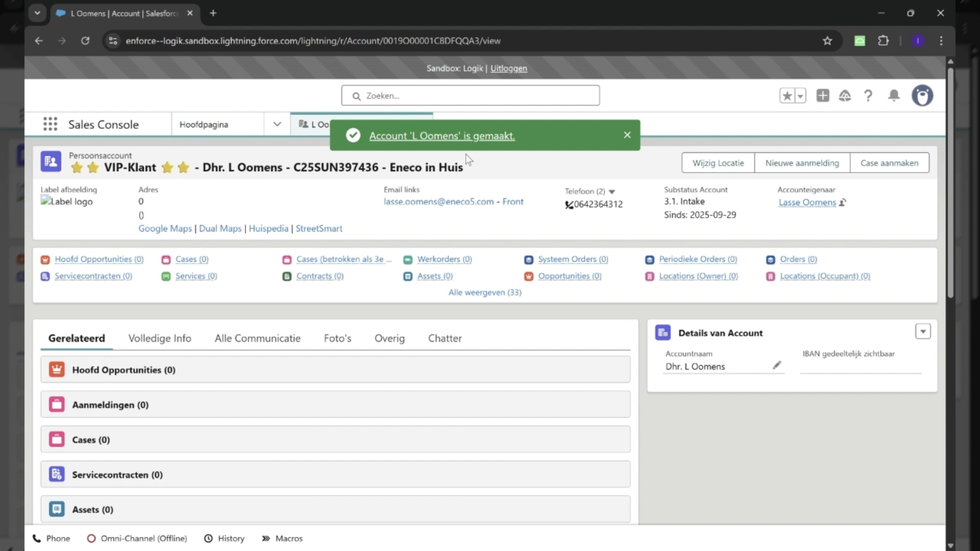Click the edit pencil next to Accountnaam
The width and height of the screenshot is (980, 551).
coord(777,365)
